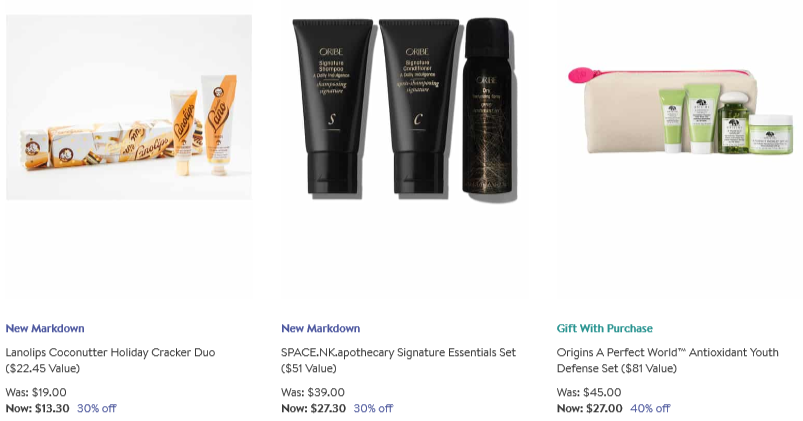Click the Gift With Purchase label
Screen dimensions: 803x421
(605, 328)
